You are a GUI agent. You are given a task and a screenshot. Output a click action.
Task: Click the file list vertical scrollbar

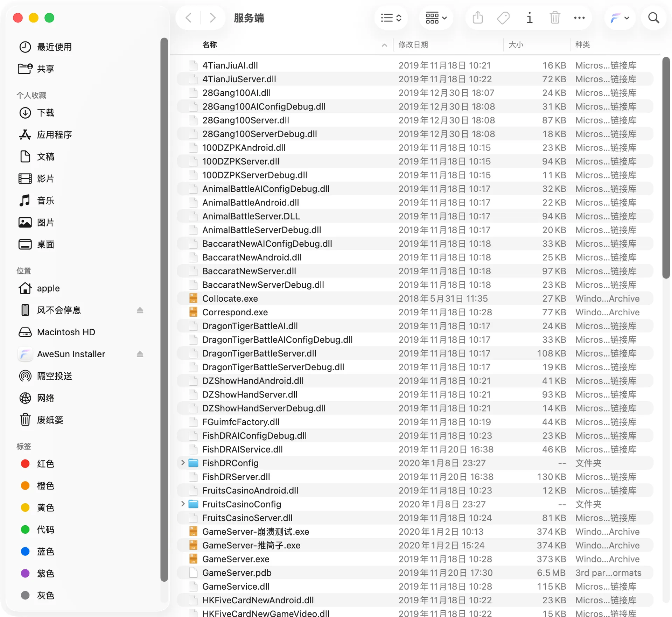666,167
